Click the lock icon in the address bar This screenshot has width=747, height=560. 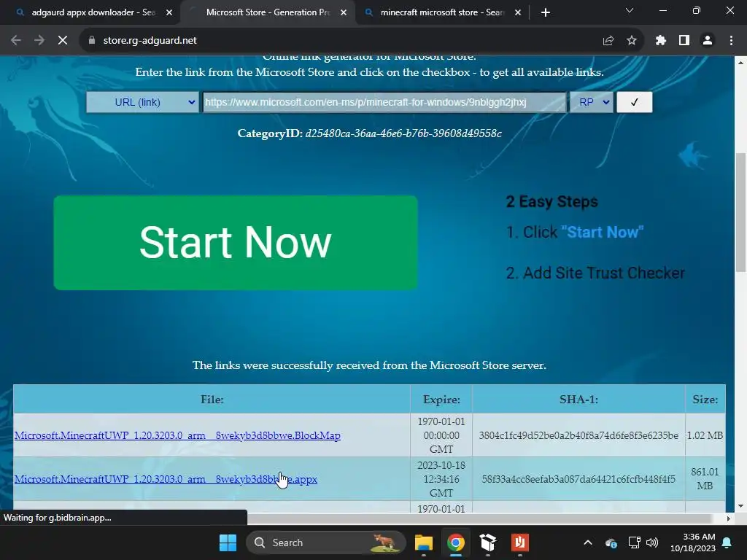[x=91, y=41]
